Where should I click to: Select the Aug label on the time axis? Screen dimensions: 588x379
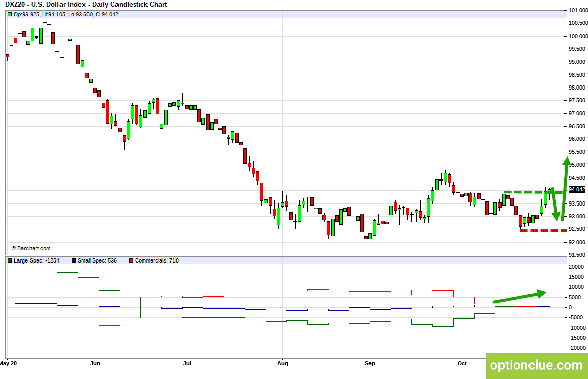click(283, 363)
